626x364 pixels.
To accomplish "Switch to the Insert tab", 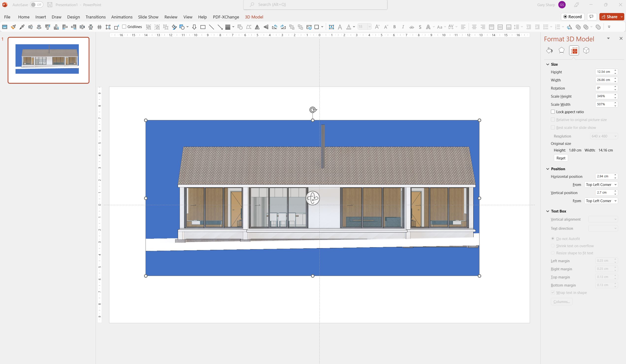I will (40, 17).
